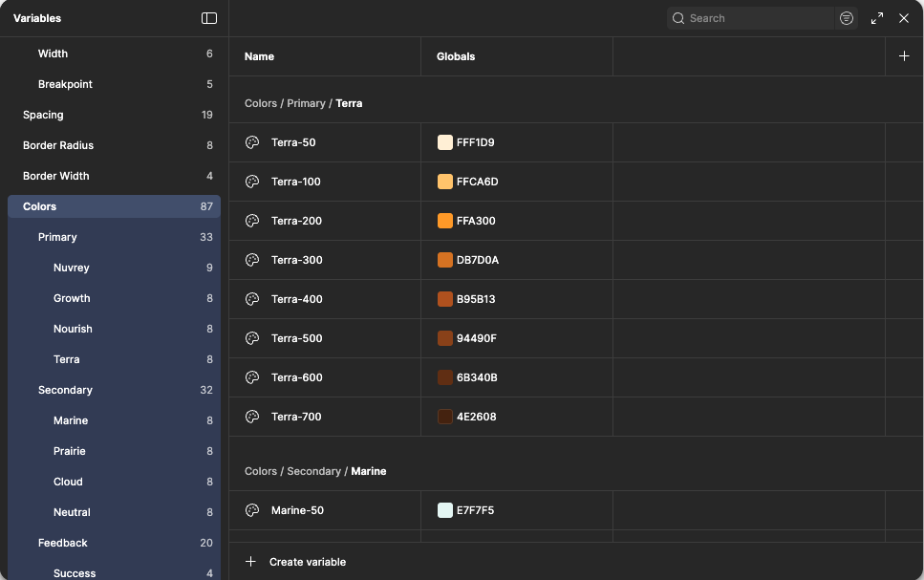Open the 4E2608 color swatch
The height and width of the screenshot is (580, 924).
[x=445, y=417]
